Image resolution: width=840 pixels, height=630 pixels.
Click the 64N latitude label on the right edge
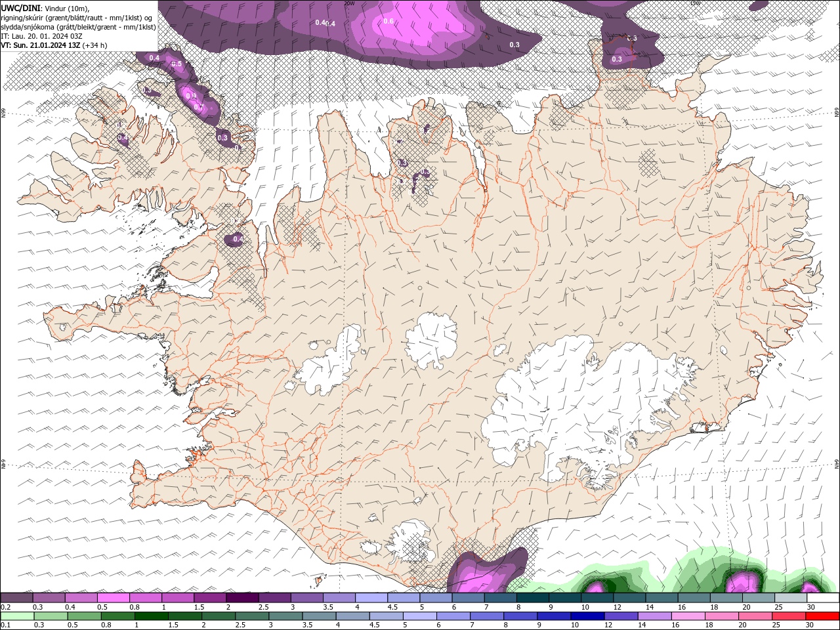click(x=837, y=463)
